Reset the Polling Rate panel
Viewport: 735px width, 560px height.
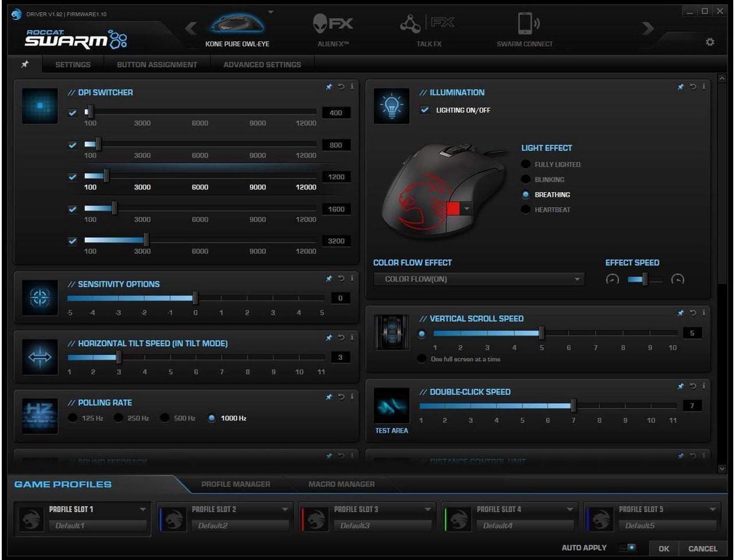(x=341, y=396)
